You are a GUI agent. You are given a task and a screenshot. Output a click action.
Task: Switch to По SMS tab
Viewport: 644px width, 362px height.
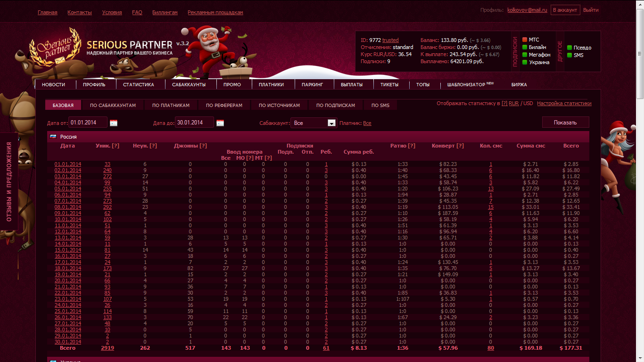coord(380,105)
